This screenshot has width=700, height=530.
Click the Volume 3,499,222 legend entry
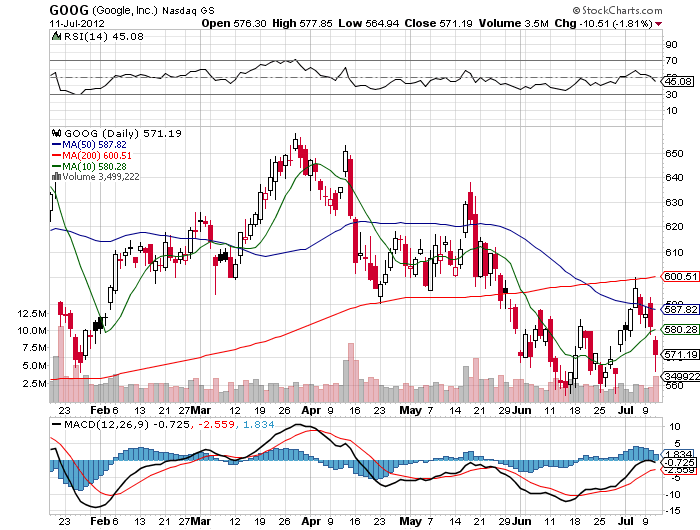tap(101, 177)
